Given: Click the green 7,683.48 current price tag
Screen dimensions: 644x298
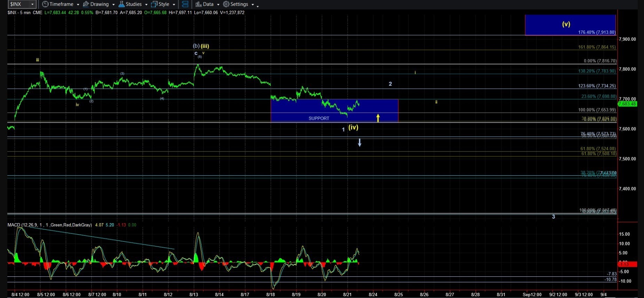Looking at the screenshot, I should pyautogui.click(x=627, y=104).
